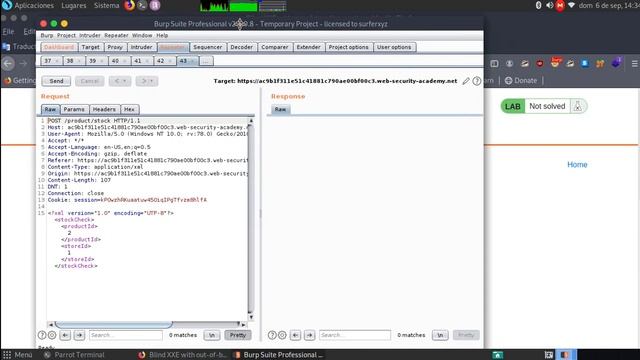The height and width of the screenshot is (360, 640).
Task: Open the Project menu
Action: tap(66, 36)
